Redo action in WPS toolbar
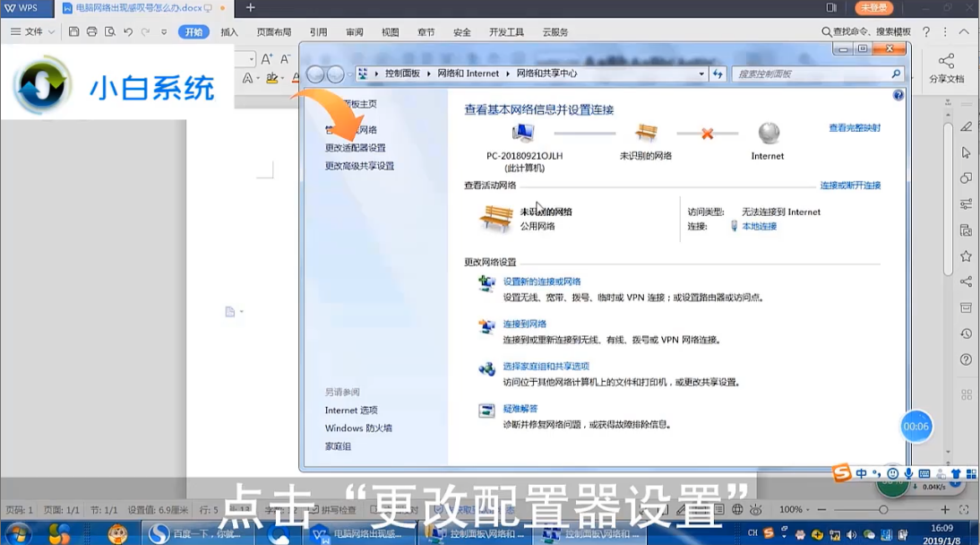 146,31
